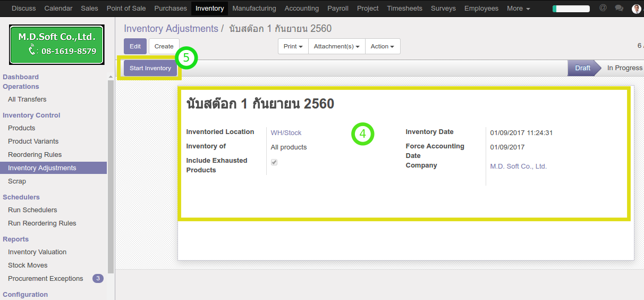The height and width of the screenshot is (300, 644).
Task: Go to the Accounting menu
Action: 301,9
